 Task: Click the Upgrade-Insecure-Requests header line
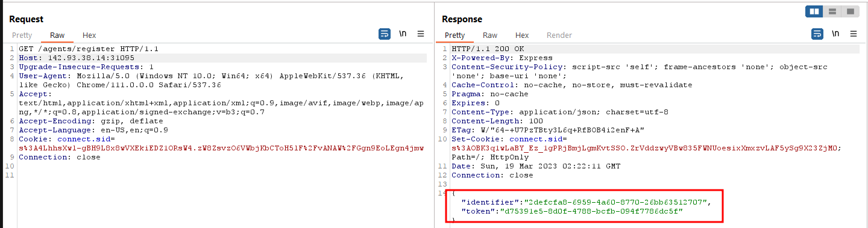pyautogui.click(x=86, y=67)
